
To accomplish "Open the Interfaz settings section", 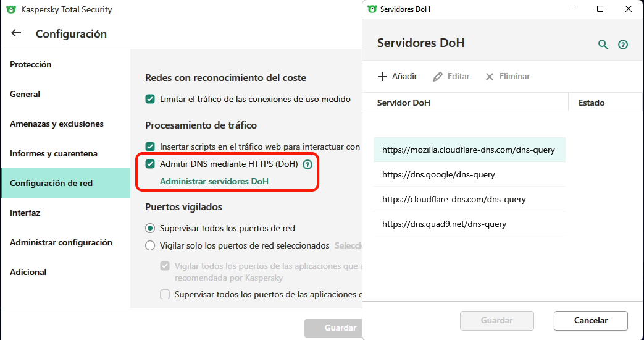I will point(65,213).
